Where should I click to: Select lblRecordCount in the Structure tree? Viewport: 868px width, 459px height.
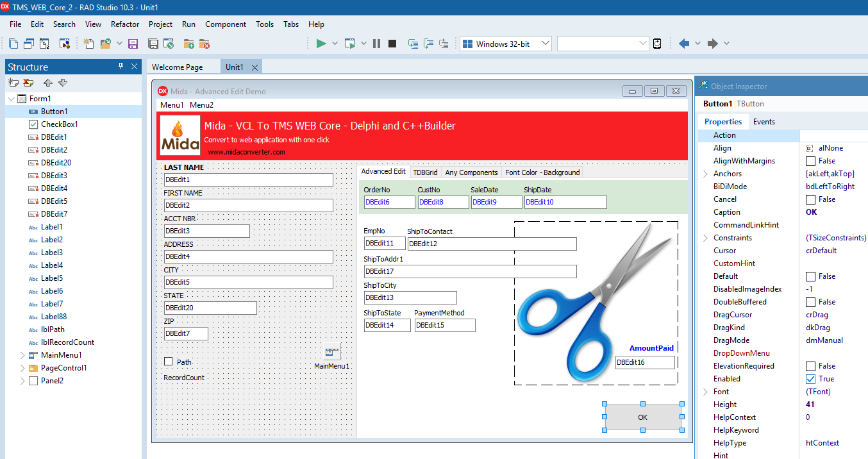67,342
